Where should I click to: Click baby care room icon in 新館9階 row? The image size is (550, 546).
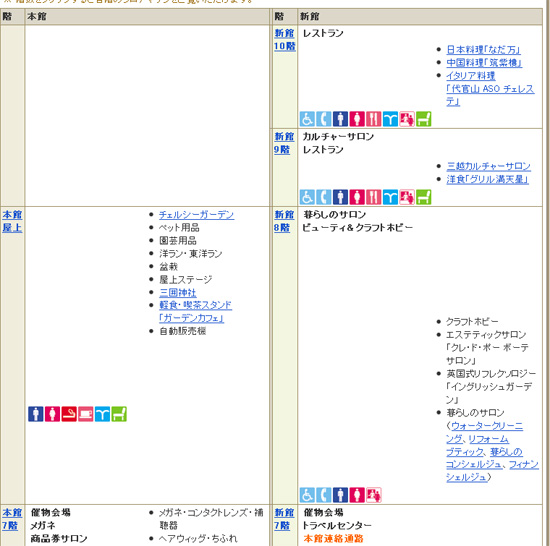point(407,197)
